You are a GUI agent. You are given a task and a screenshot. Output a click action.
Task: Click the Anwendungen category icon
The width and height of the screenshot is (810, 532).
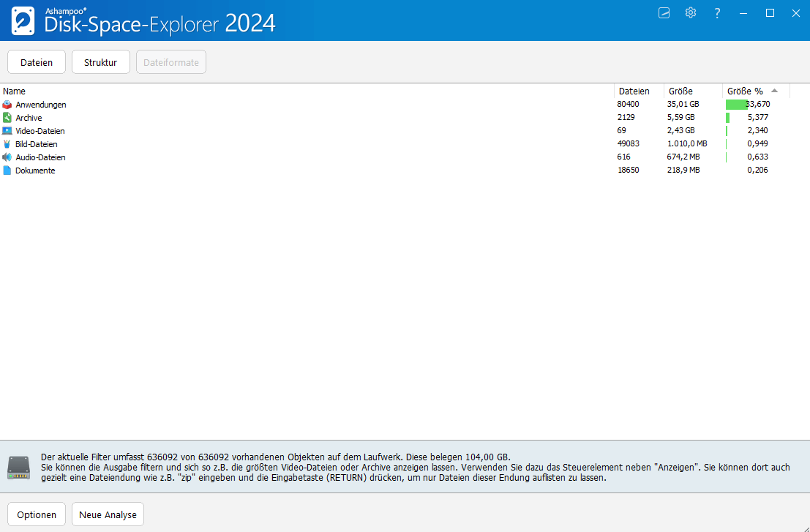7,105
